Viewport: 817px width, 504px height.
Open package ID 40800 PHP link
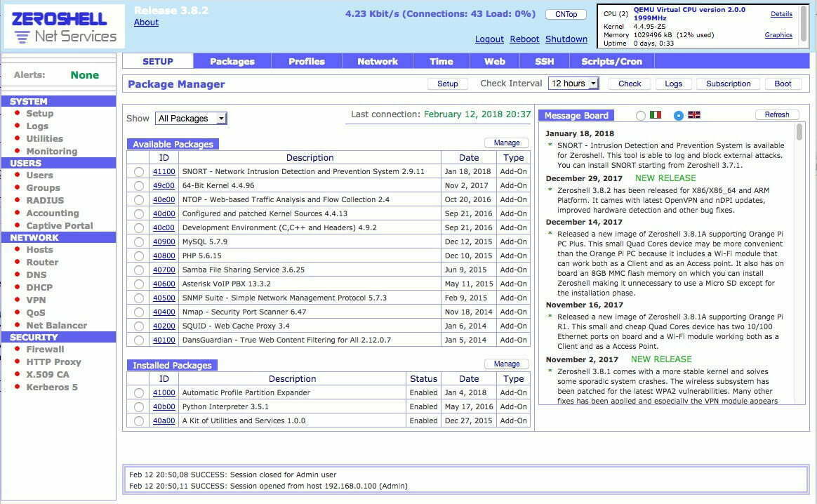164,256
